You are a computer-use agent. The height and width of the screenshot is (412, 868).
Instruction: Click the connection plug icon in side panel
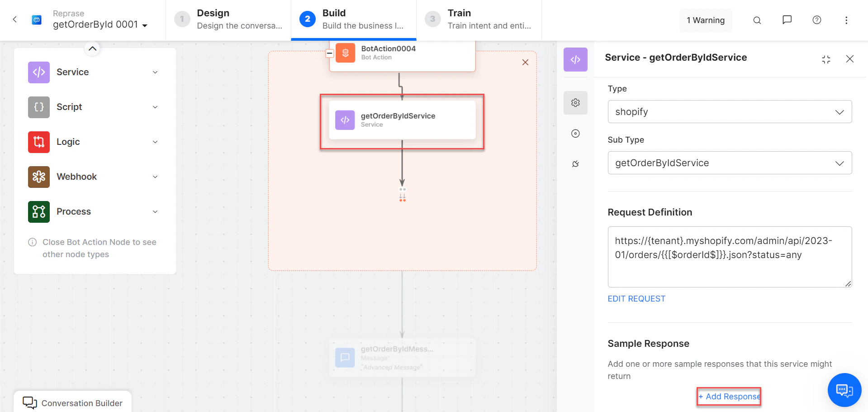coord(575,164)
